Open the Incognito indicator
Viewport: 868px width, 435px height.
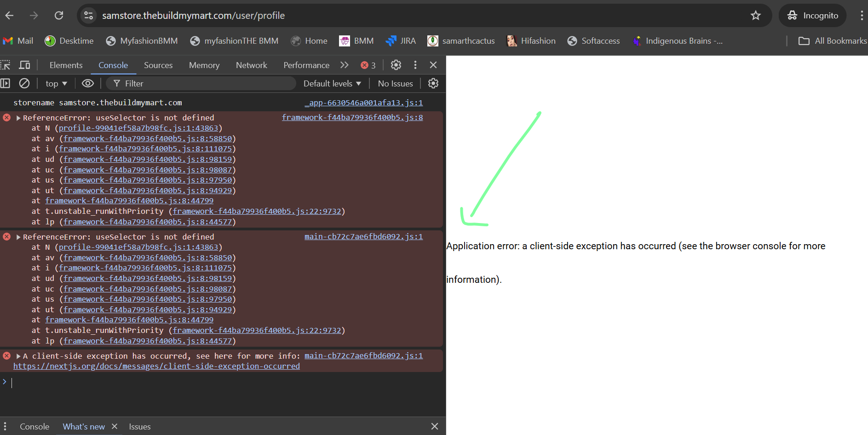[x=813, y=16]
